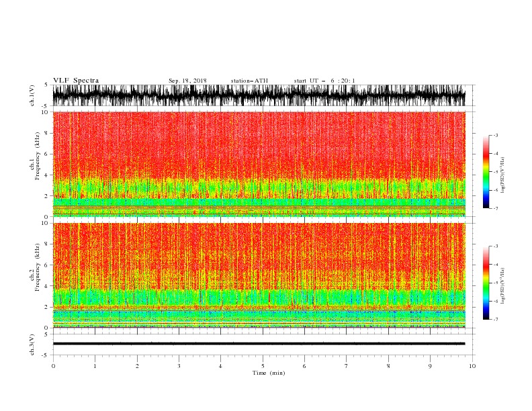Click the "VLF Spectra" plot title
Image resolution: width=532 pixels, height=411 pixels.
coord(76,81)
